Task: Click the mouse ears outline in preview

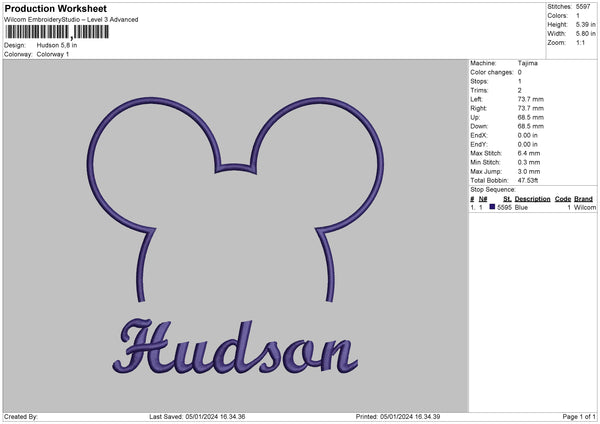Action: pos(235,199)
